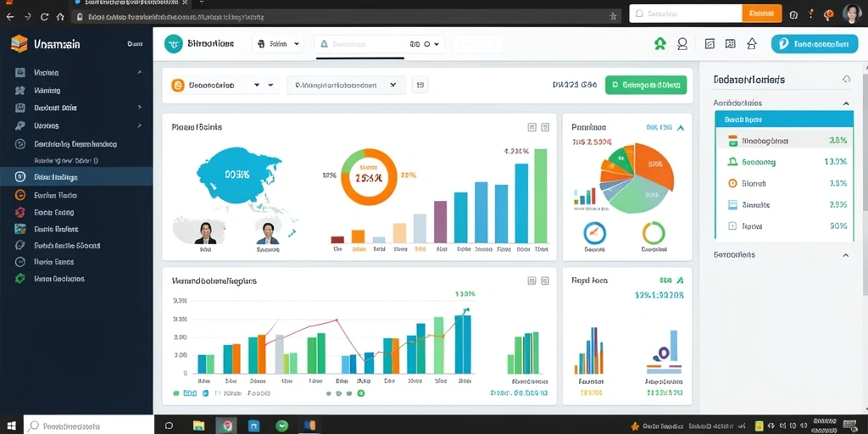Viewport: 868px width, 434px height.
Task: Click the first small icon atop the bar-line card
Action: coord(531,281)
